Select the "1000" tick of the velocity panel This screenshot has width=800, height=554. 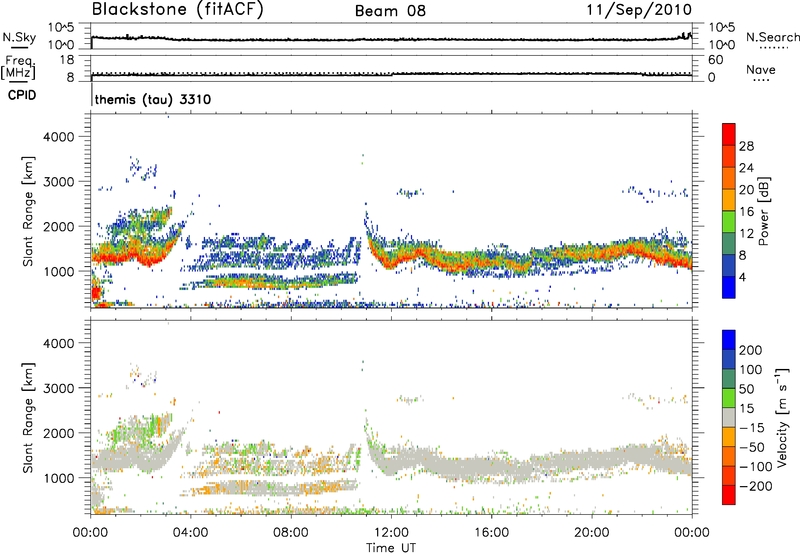(59, 478)
